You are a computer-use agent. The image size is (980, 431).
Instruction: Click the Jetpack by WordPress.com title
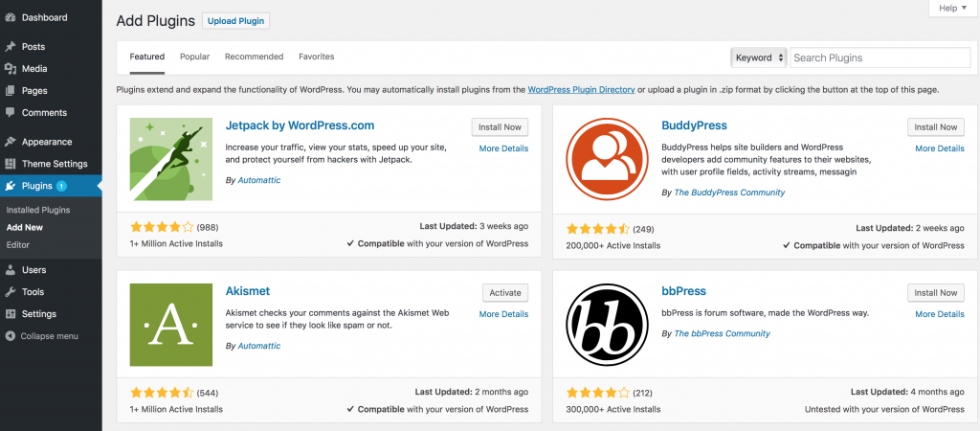click(x=300, y=125)
